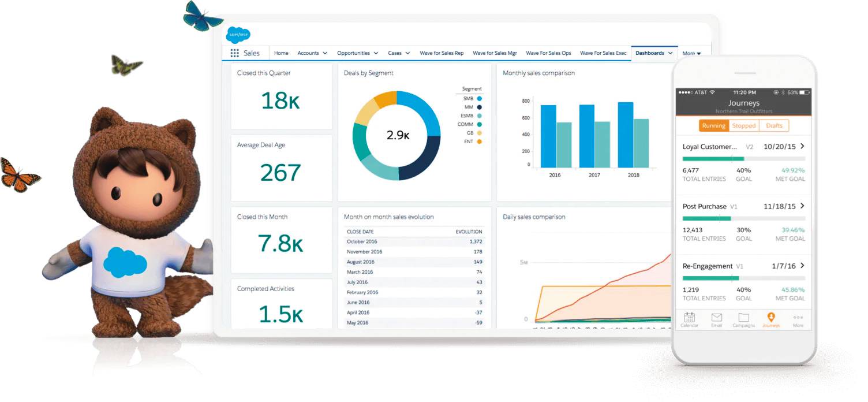Click the 49.92% met goal value
The width and height of the screenshot is (868, 402).
[x=793, y=170]
